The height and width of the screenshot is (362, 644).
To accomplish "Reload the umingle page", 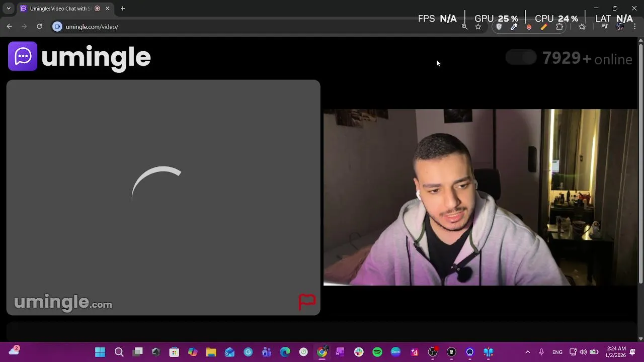I will (x=39, y=27).
